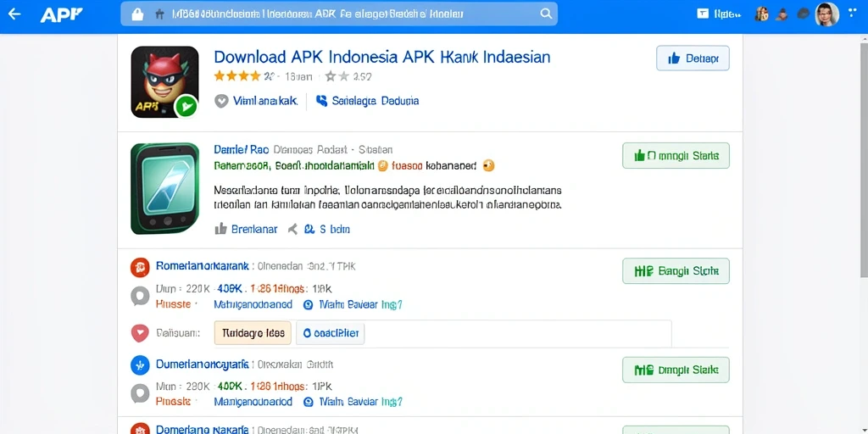Click the blue round icon beside 'Dumerlanorcgtarik'

coord(140,365)
